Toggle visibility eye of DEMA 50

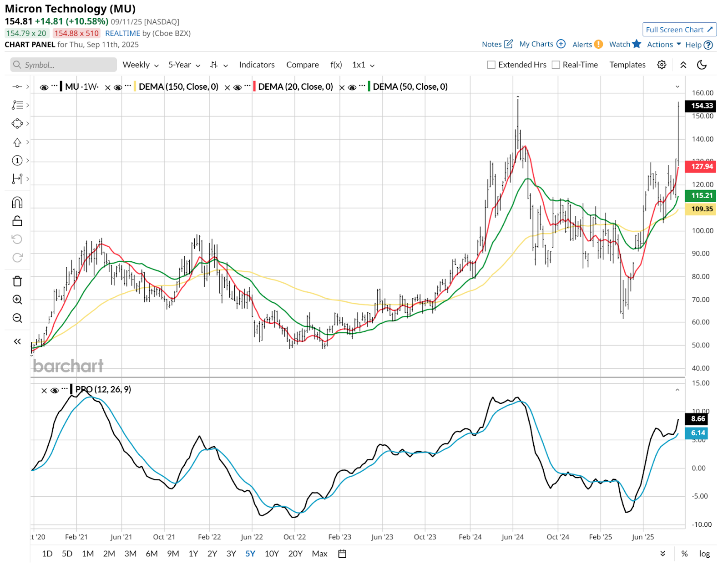(352, 87)
